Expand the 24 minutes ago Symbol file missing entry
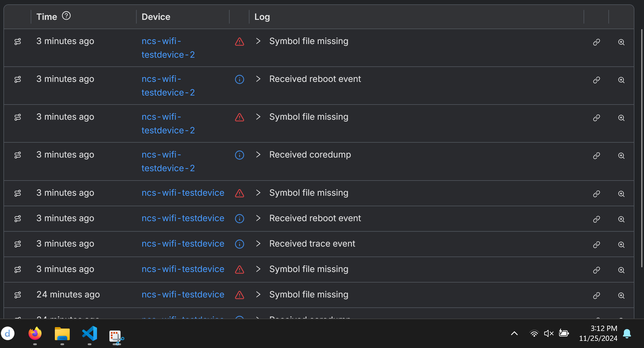 258,294
